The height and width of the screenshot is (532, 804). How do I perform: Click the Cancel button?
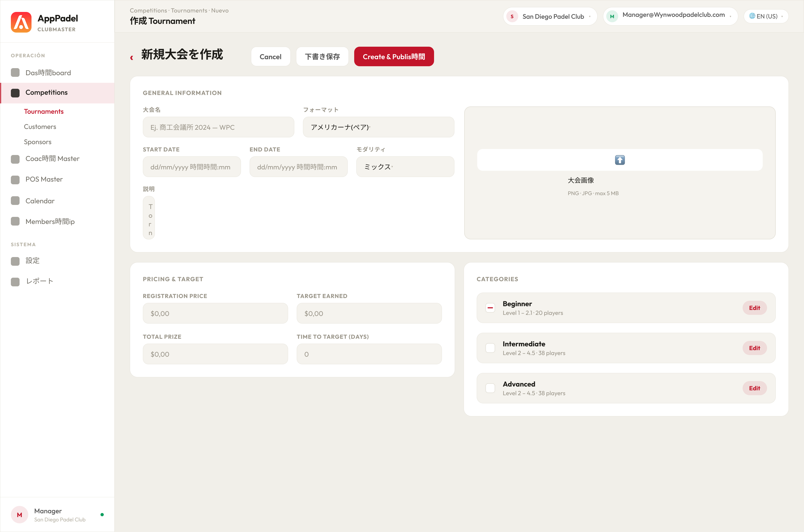coord(270,56)
